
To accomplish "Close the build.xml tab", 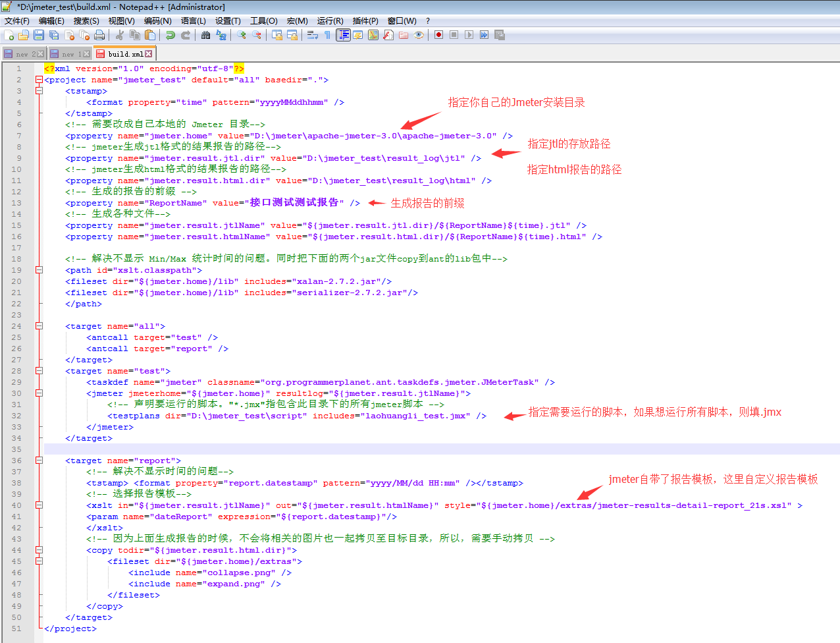I will click(149, 54).
